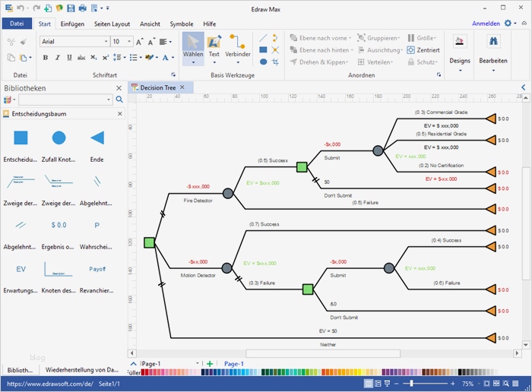Zoom in with the plus button
532x392 pixels.
pos(453,384)
